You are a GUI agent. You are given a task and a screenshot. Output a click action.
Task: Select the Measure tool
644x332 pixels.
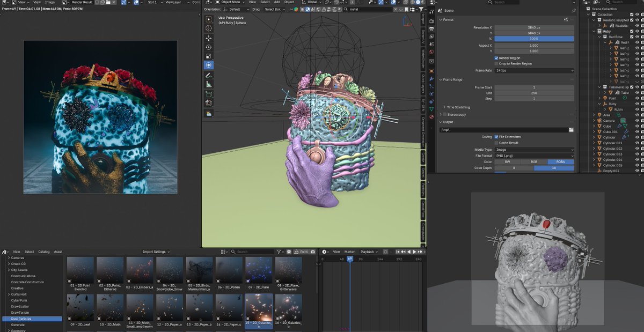(x=209, y=84)
